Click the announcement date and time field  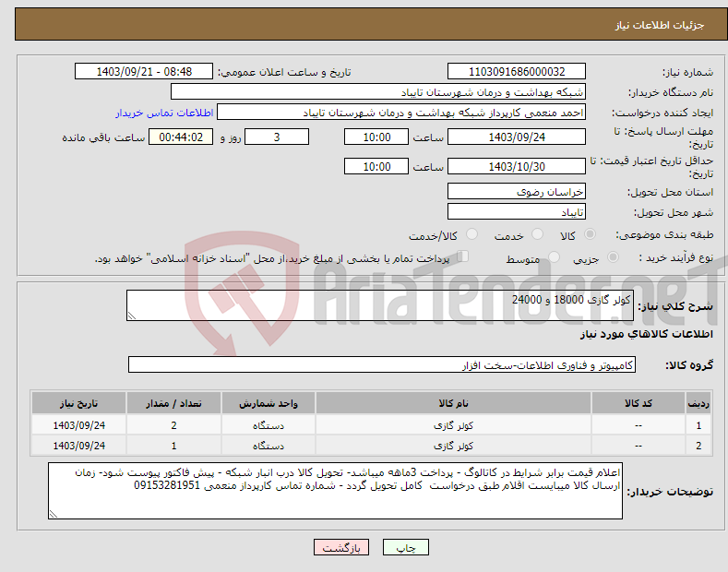(x=144, y=72)
